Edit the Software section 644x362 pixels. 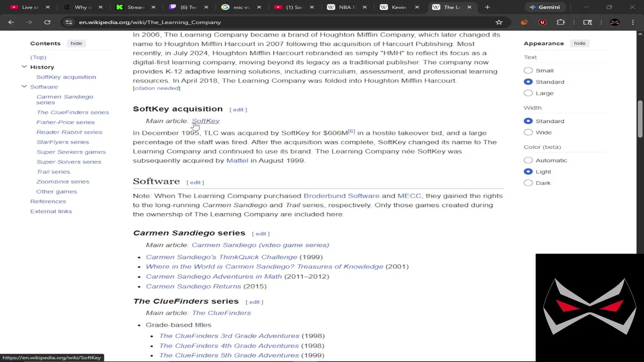point(195,183)
